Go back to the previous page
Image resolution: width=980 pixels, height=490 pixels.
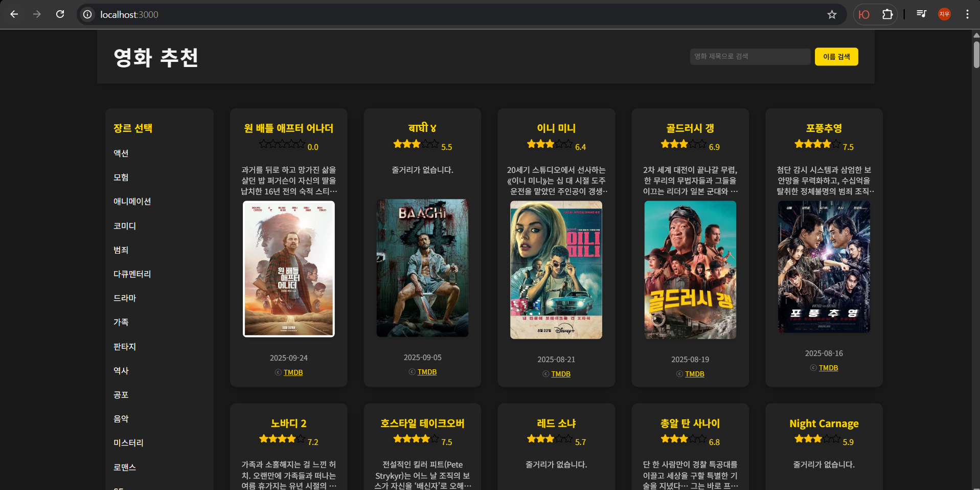14,14
